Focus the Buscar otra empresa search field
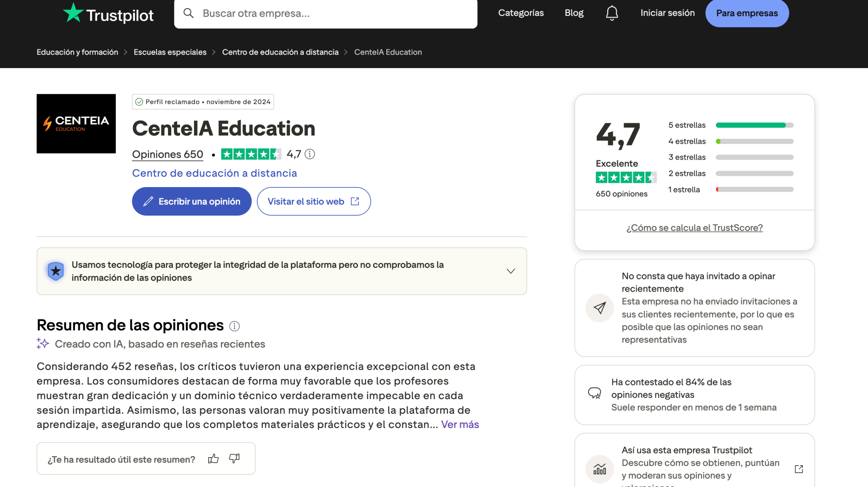 pyautogui.click(x=325, y=14)
